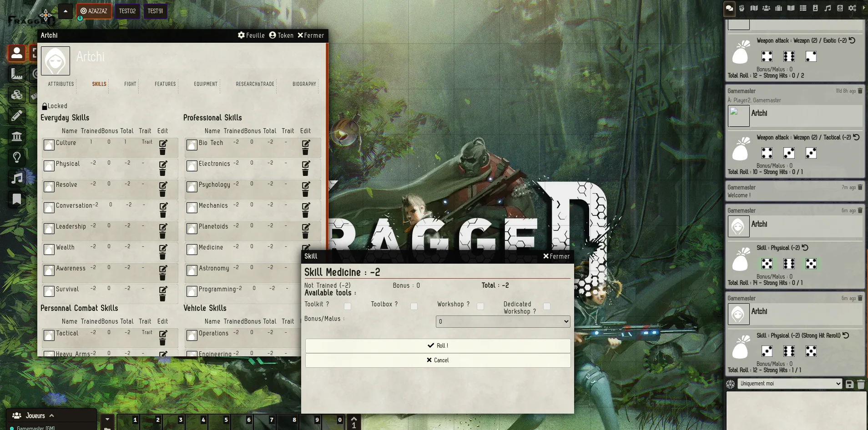Activate the AZAZZAZ scene

point(94,11)
